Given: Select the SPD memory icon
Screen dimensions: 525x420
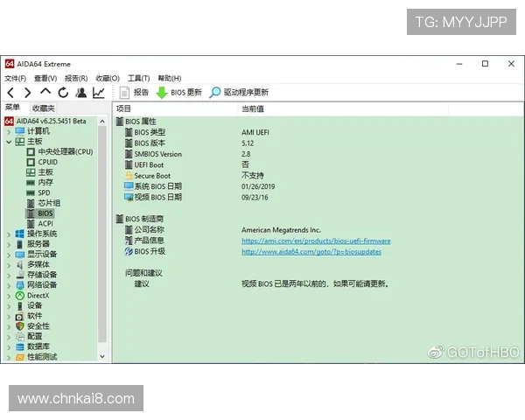Looking at the screenshot, I should pos(31,192).
